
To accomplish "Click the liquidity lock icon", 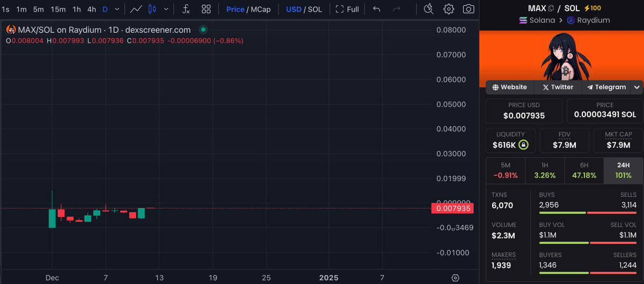I will (523, 145).
